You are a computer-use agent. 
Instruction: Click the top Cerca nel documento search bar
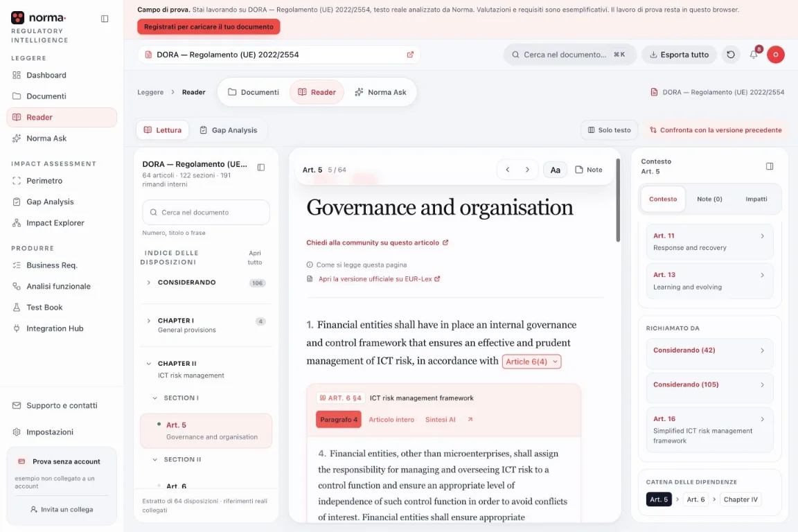(x=570, y=55)
